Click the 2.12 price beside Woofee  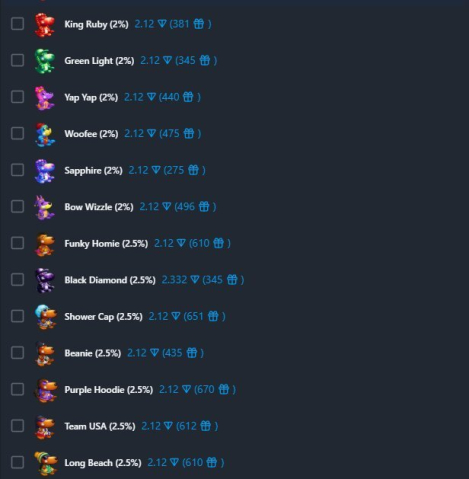pyautogui.click(x=134, y=134)
